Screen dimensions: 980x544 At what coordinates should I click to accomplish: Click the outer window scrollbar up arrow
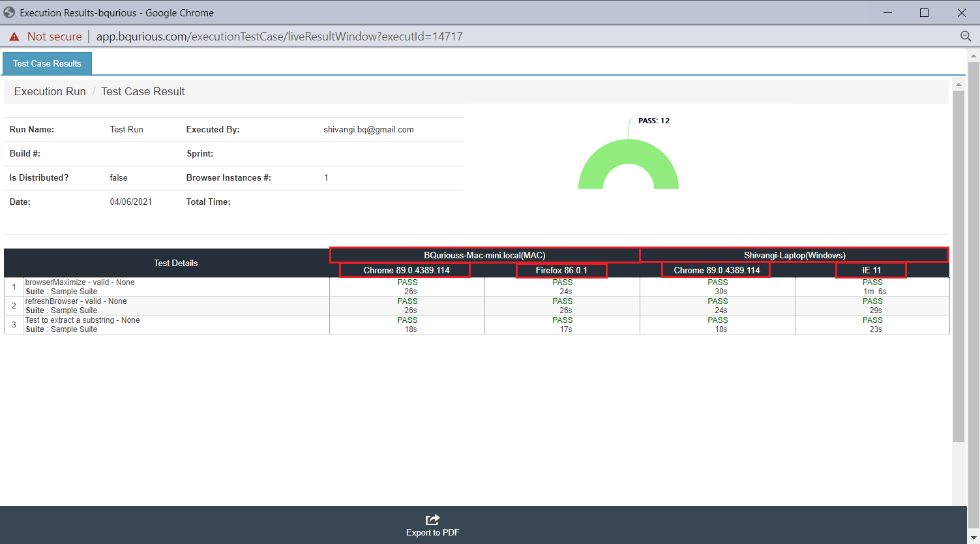(x=973, y=55)
